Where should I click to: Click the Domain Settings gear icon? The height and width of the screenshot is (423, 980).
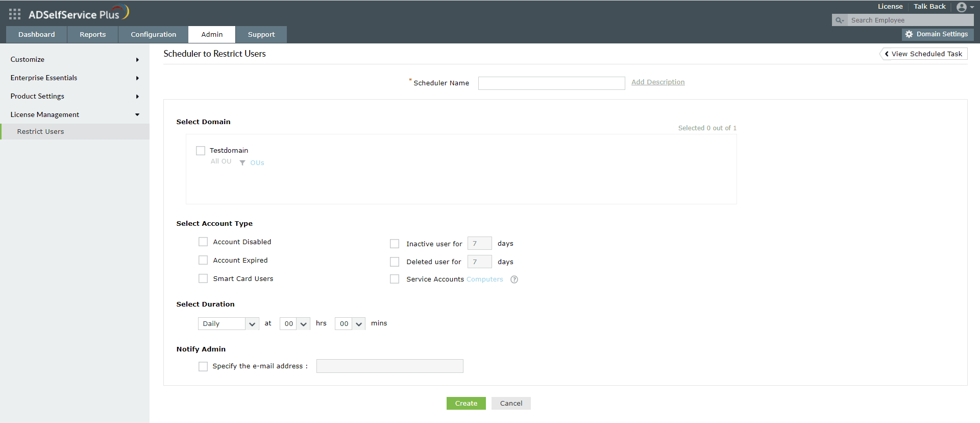click(909, 34)
